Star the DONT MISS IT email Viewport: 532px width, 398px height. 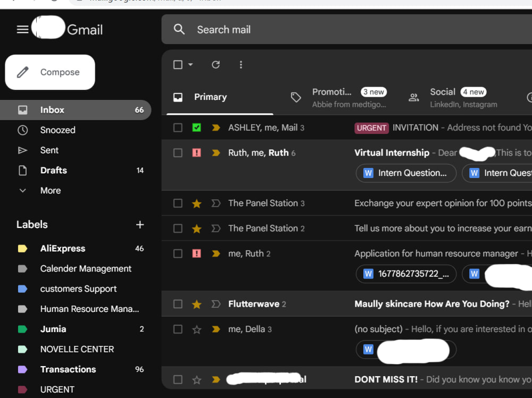click(196, 380)
